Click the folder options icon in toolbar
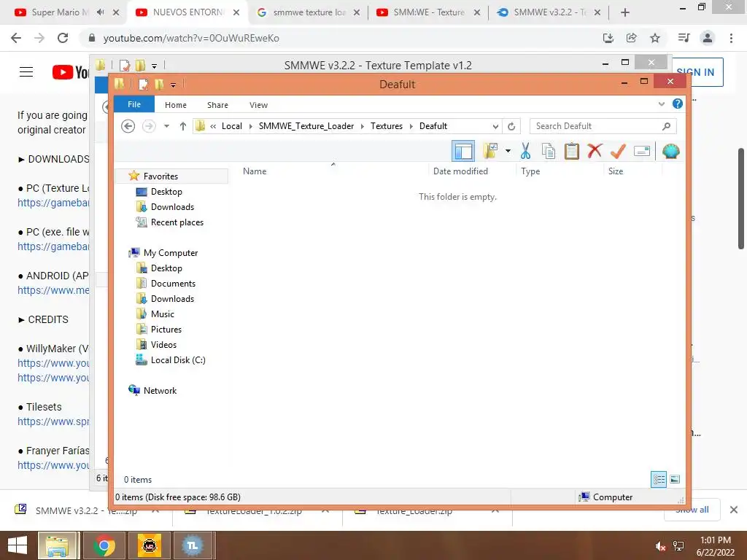 490,151
